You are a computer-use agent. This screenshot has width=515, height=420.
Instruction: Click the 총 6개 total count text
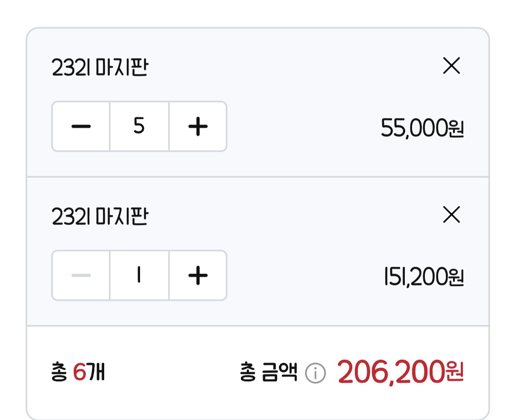78,373
